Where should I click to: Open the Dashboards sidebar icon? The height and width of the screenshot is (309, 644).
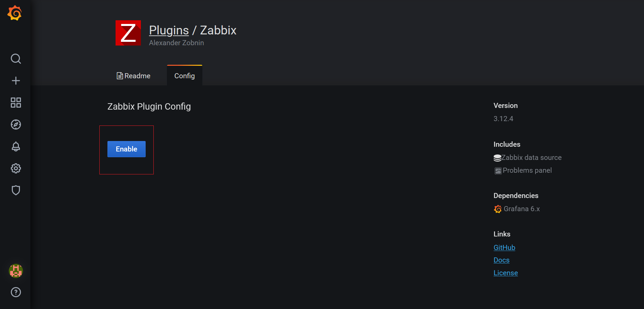[16, 103]
